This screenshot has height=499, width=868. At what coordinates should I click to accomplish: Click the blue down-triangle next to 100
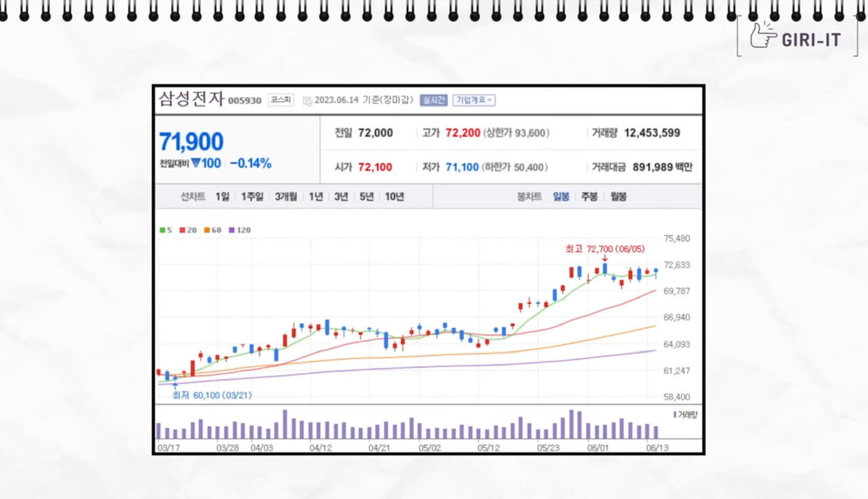196,163
